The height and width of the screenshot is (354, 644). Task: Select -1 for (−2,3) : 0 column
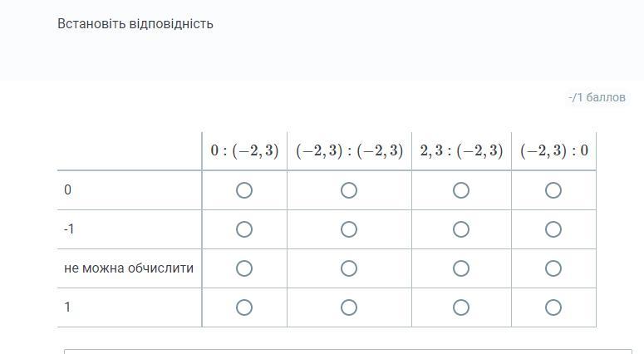(x=553, y=229)
